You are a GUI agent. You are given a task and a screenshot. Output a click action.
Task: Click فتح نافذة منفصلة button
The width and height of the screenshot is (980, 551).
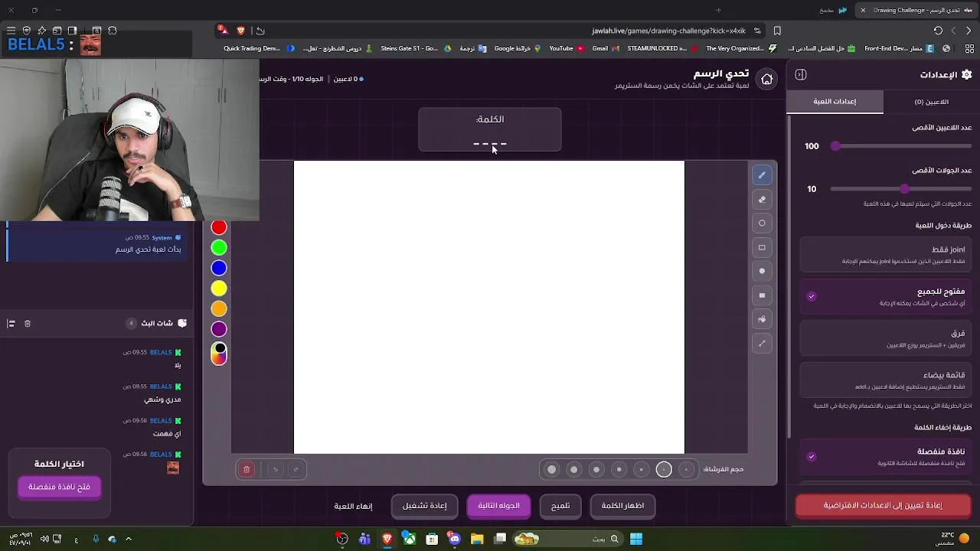tap(59, 487)
